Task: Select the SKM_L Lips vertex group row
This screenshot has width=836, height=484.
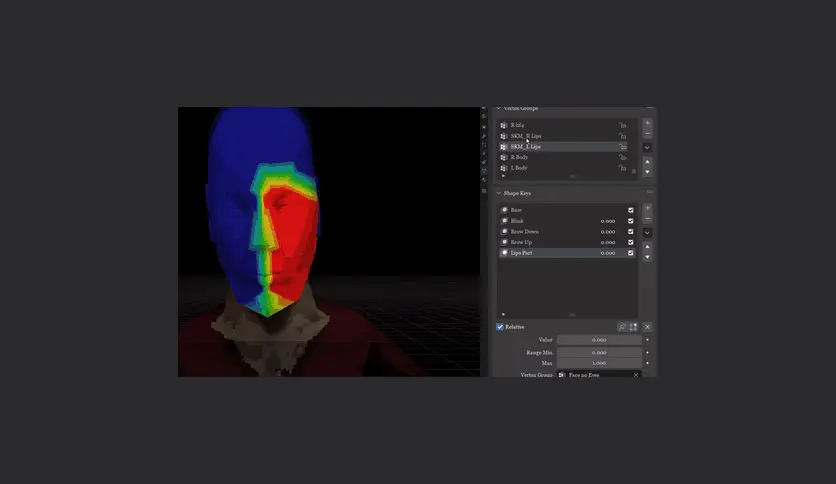Action: (563, 147)
